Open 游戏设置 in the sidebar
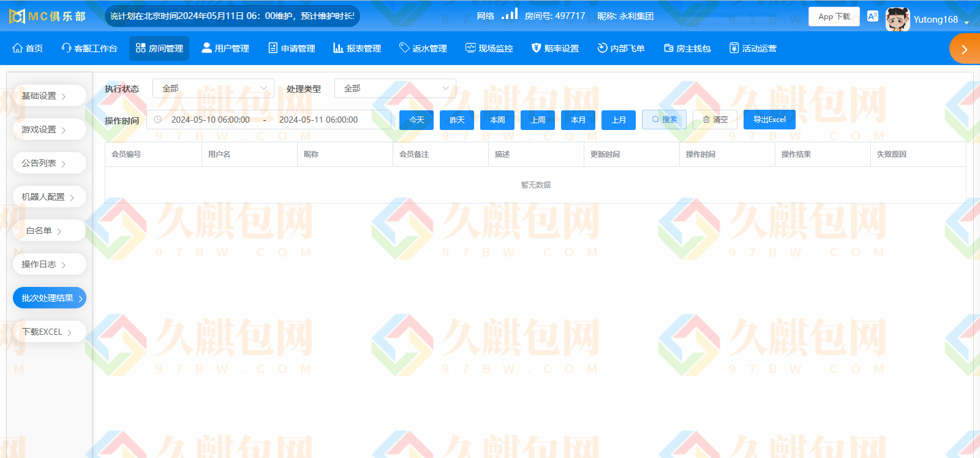The height and width of the screenshot is (458, 980). click(x=50, y=129)
